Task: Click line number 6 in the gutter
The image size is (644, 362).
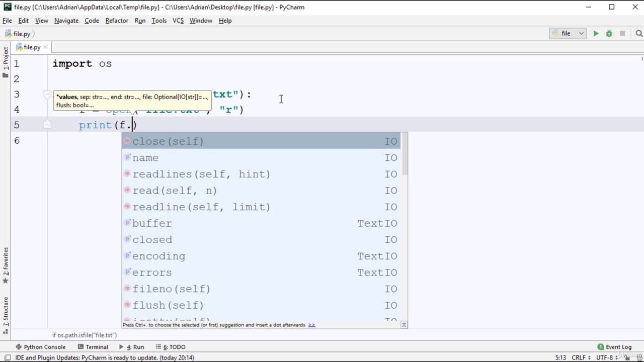Action: point(17,140)
